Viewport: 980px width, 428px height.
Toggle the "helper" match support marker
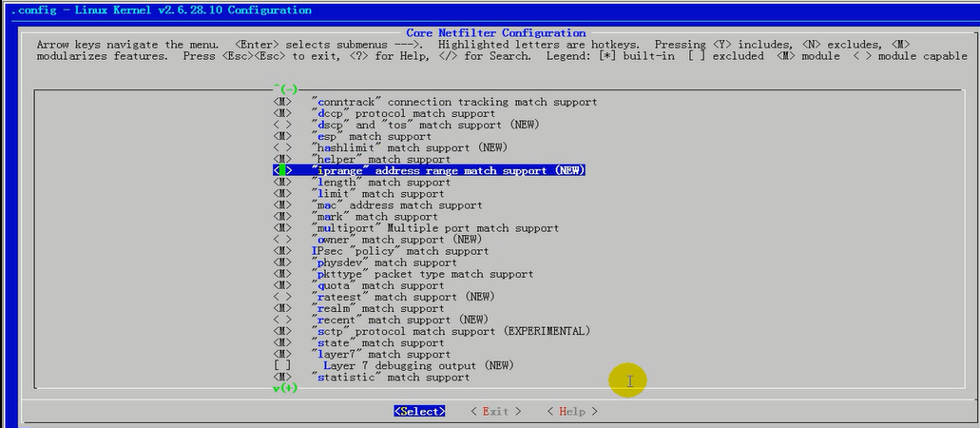pyautogui.click(x=282, y=159)
